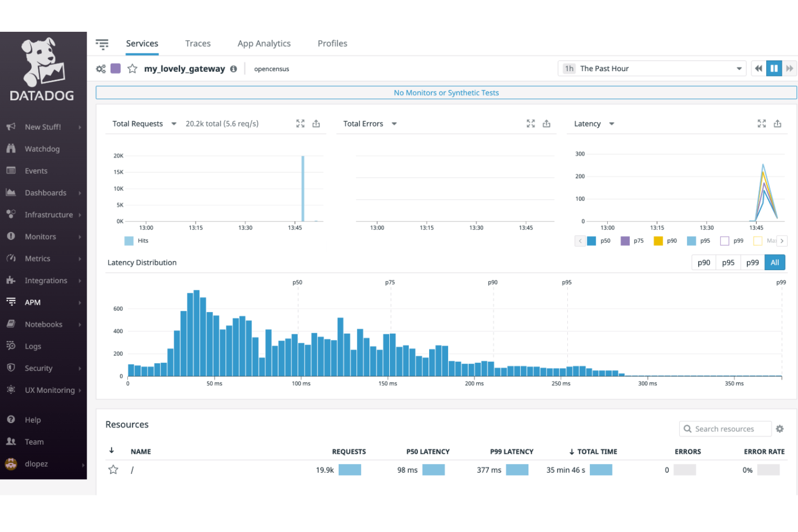The image size is (798, 532).
Task: Open the APM section in the sidebar
Action: pos(31,302)
